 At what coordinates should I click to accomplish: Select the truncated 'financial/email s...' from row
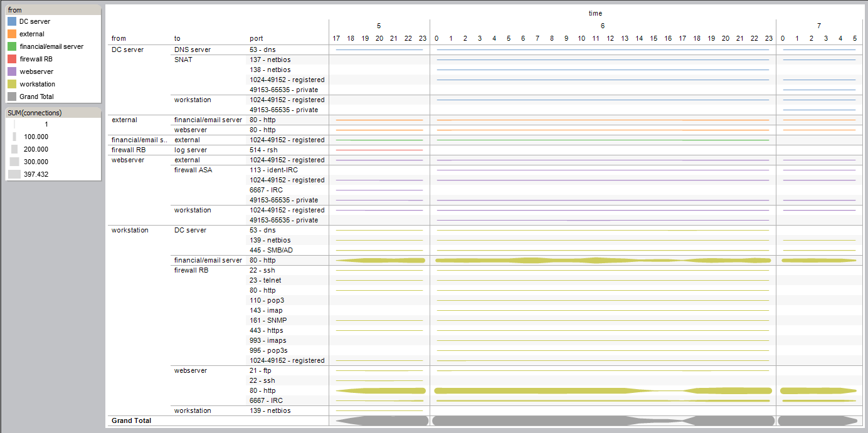(140, 140)
